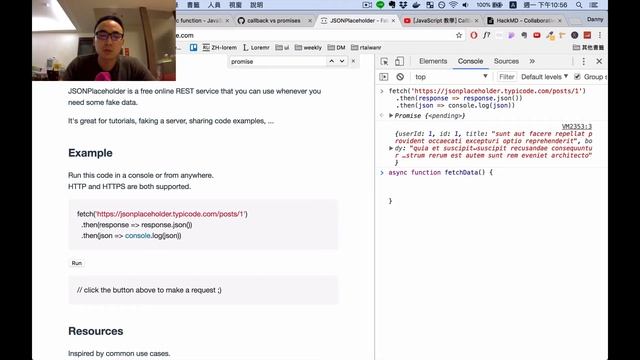
Task: Open the Loremr bookmark
Action: click(256, 48)
